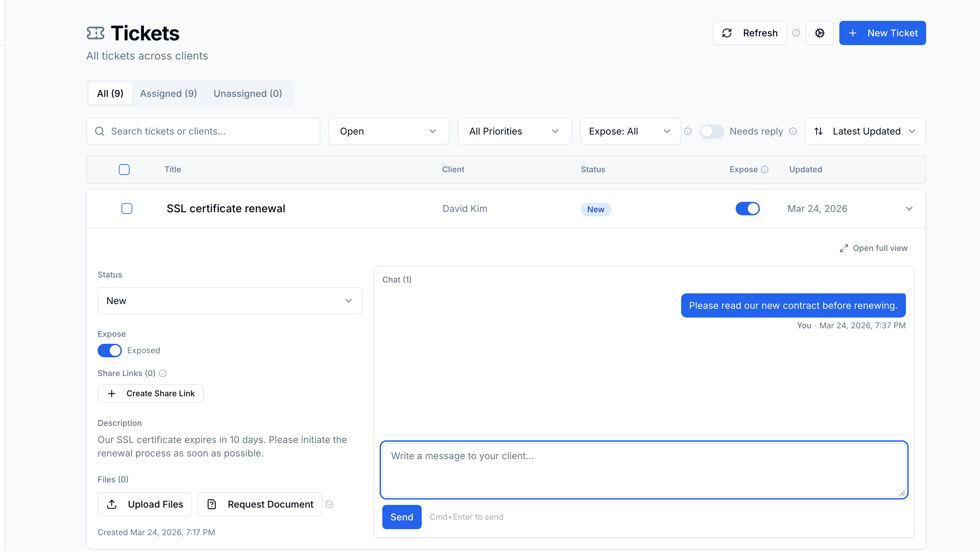Open info icon next to Request Document
This screenshot has height=551, width=980.
(329, 504)
